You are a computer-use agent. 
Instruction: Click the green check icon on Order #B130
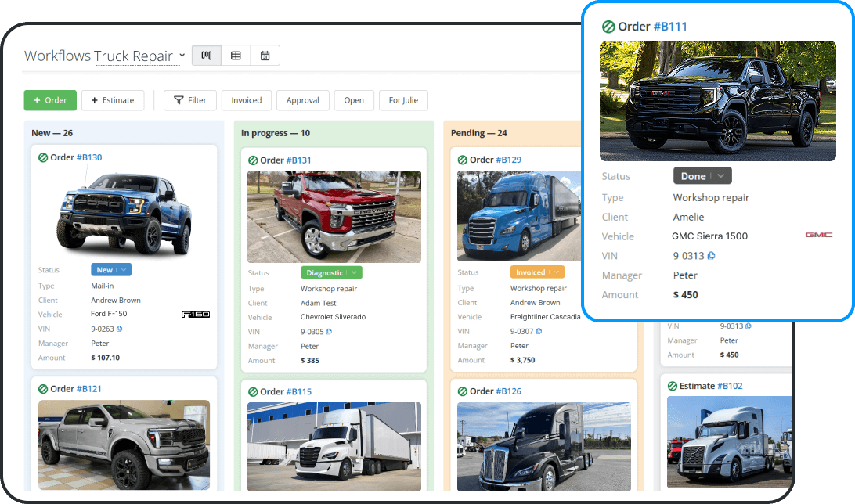(44, 157)
